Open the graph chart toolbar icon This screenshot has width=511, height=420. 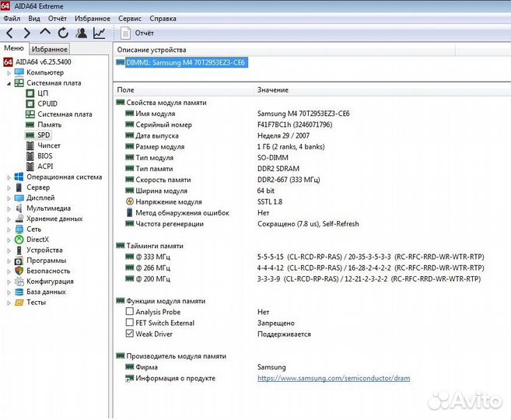point(99,33)
